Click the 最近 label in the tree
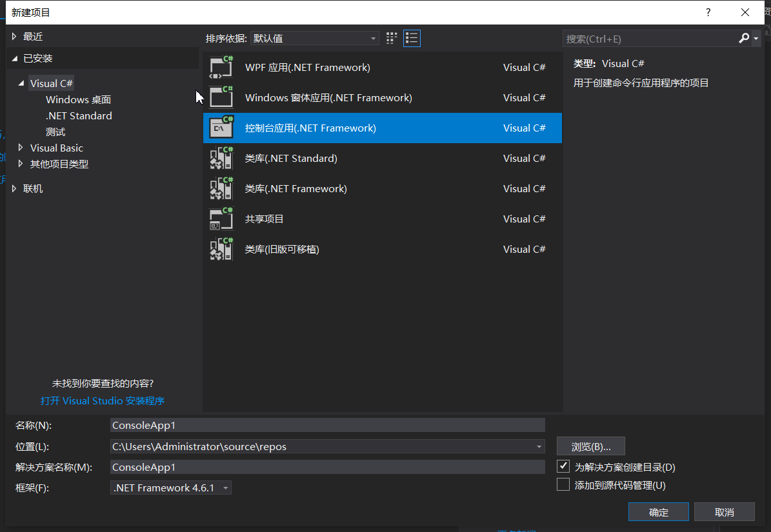771x532 pixels. (33, 37)
